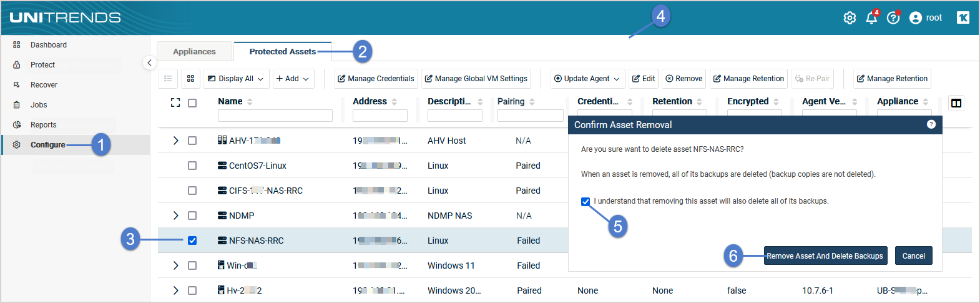Click the Dashboard sidebar icon
The width and height of the screenshot is (980, 303).
click(17, 45)
